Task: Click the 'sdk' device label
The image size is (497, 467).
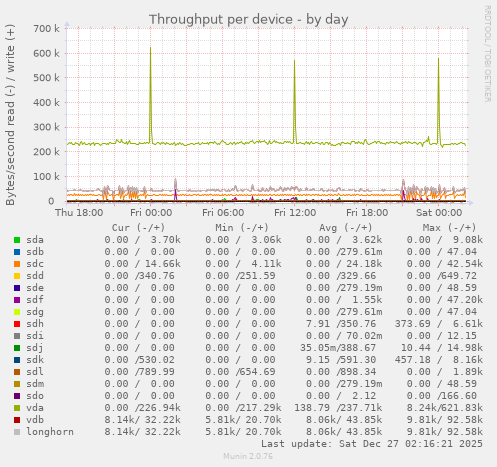Action: (35, 360)
